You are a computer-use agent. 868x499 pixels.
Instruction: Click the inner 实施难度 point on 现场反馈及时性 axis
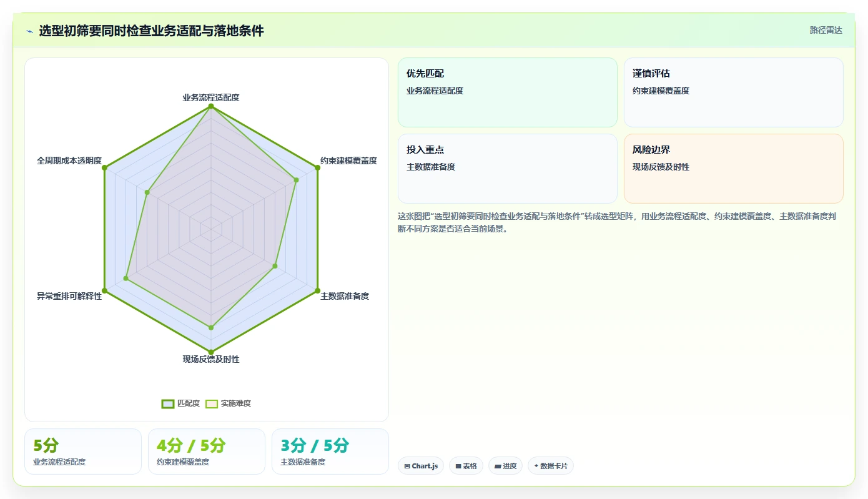tap(211, 327)
